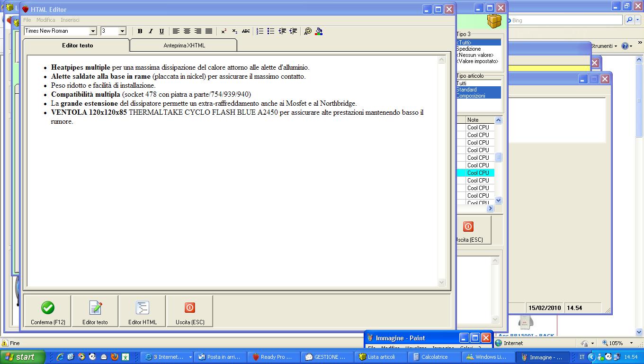Click the Editor HTML button
This screenshot has width=644, height=364.
[143, 311]
